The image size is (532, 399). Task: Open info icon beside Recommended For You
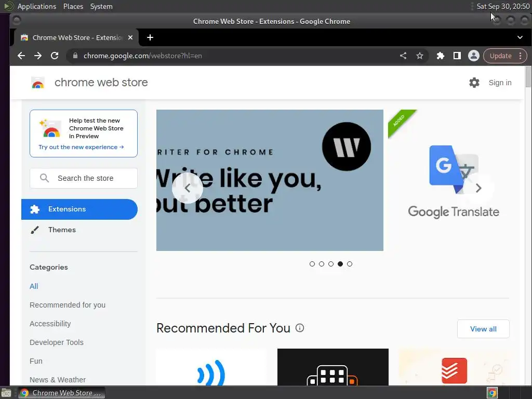[300, 328]
